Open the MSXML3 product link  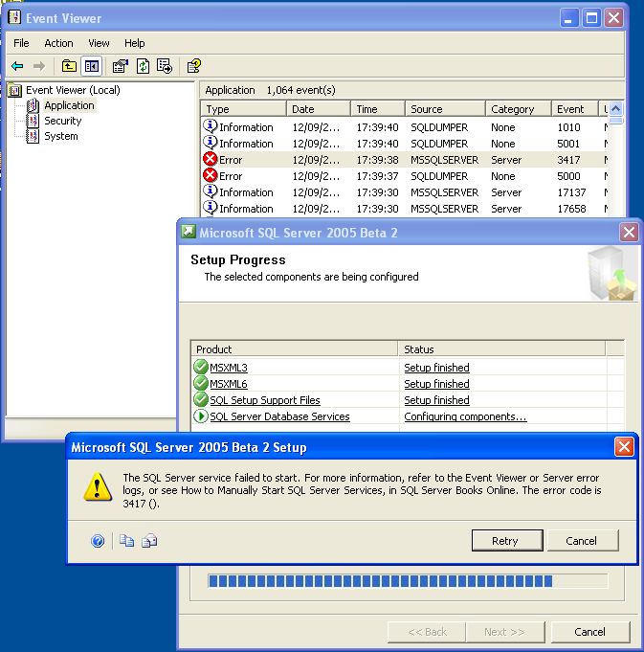click(229, 368)
